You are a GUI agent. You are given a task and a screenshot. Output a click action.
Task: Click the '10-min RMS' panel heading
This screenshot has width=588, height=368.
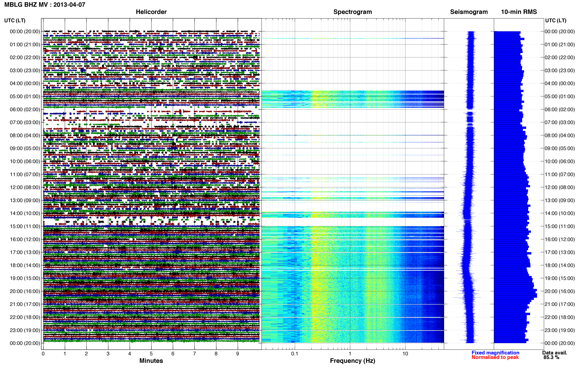519,12
